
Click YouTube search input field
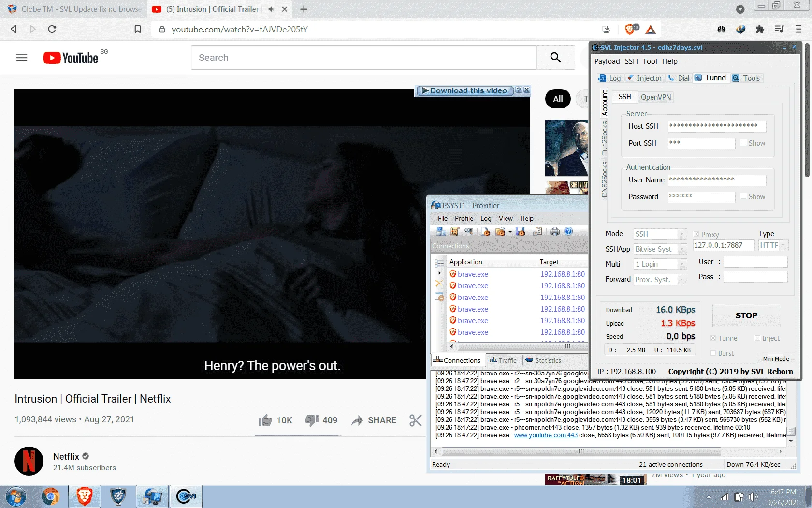tap(364, 58)
